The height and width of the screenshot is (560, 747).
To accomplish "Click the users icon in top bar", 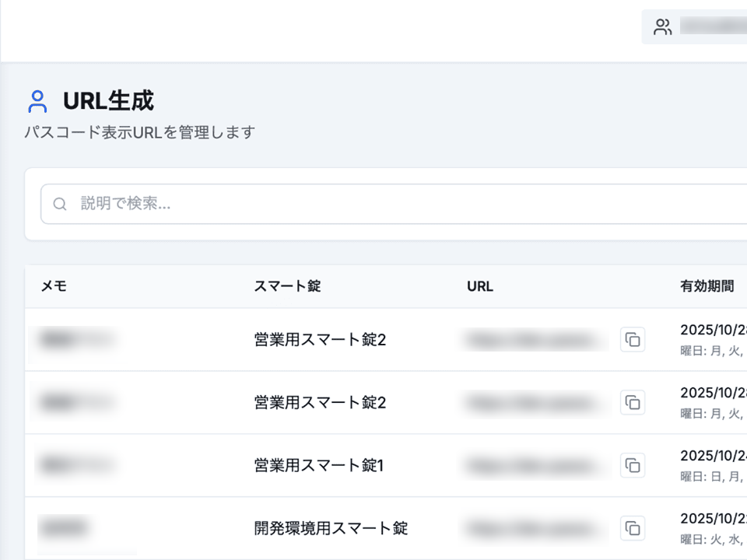I will pos(662,27).
